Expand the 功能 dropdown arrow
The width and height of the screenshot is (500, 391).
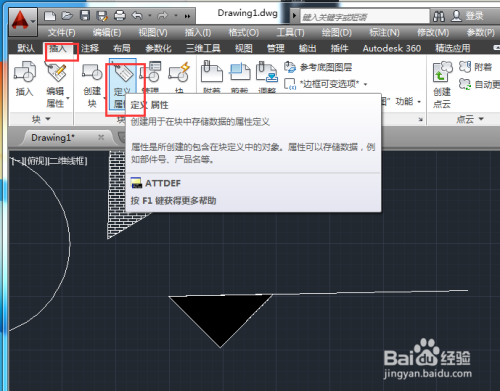(419, 102)
